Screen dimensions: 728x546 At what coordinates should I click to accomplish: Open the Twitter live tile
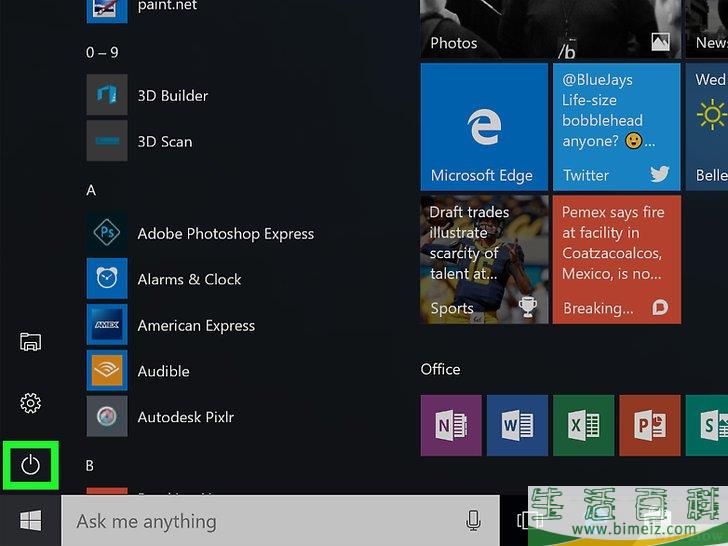(x=617, y=127)
